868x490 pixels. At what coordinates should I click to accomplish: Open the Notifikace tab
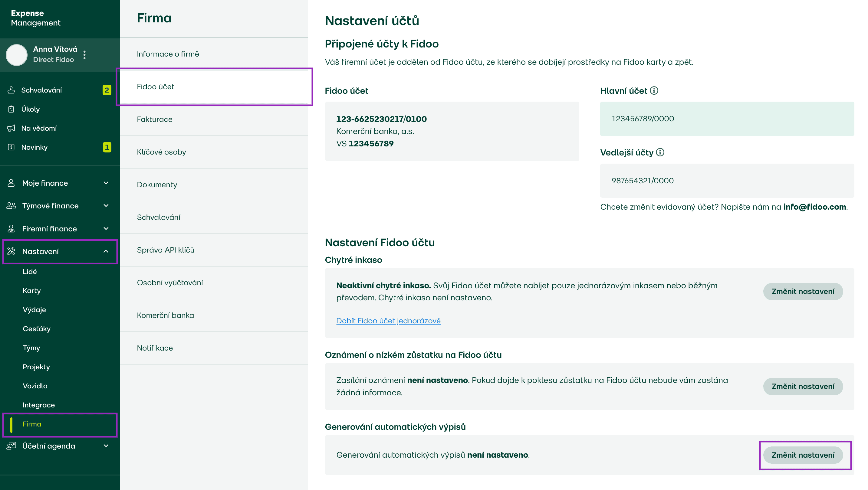(x=214, y=348)
